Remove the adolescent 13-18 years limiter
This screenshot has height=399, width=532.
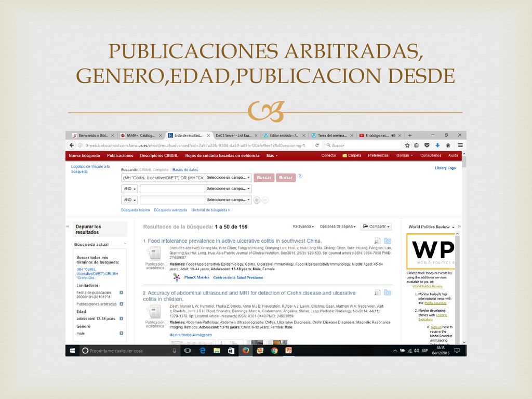click(122, 318)
